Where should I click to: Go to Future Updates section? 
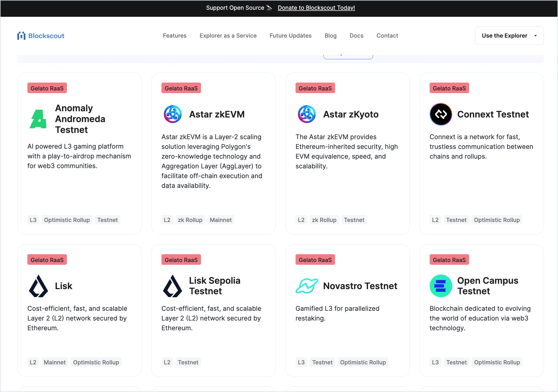(x=291, y=36)
